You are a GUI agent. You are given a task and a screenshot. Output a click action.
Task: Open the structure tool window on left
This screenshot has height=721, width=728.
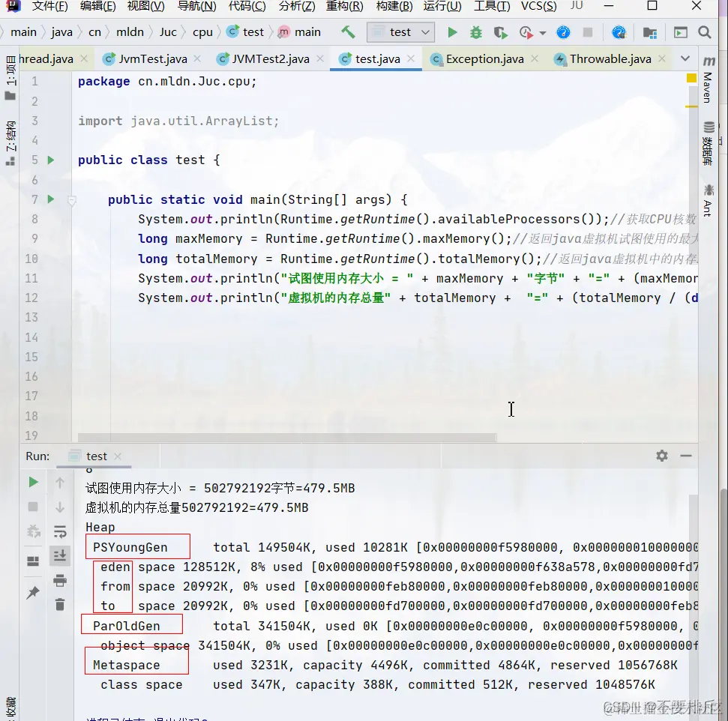(10, 143)
